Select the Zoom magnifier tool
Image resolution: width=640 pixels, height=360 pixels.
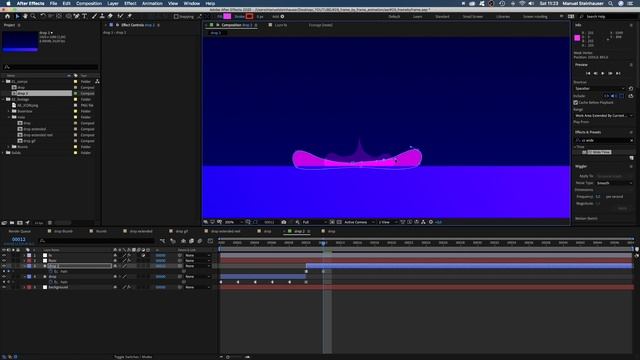point(33,16)
